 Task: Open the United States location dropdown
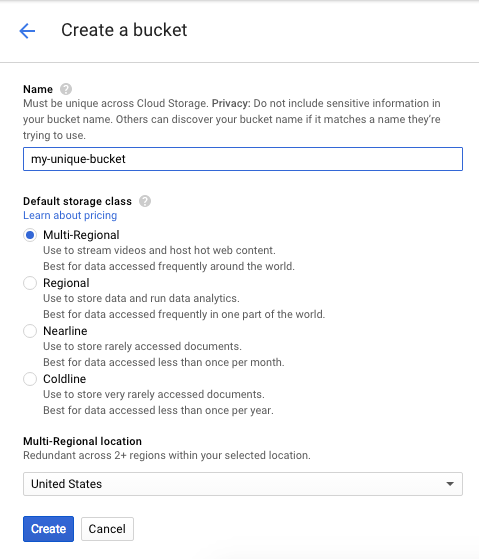point(243,484)
